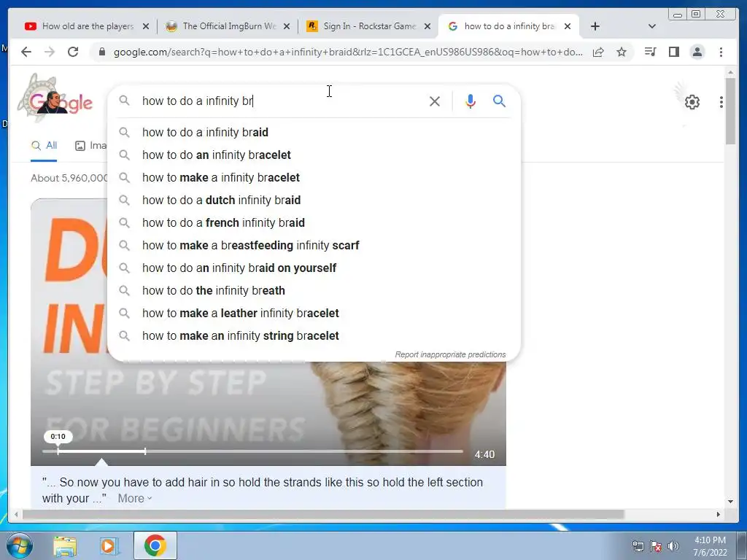Image resolution: width=747 pixels, height=560 pixels.
Task: Go back to the previous page
Action: coord(26,52)
